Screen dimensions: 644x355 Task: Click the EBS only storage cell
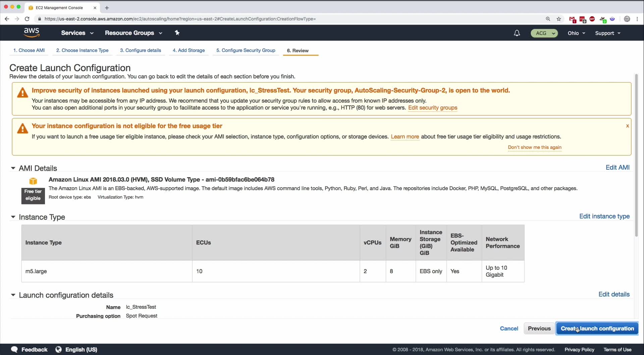tap(431, 271)
